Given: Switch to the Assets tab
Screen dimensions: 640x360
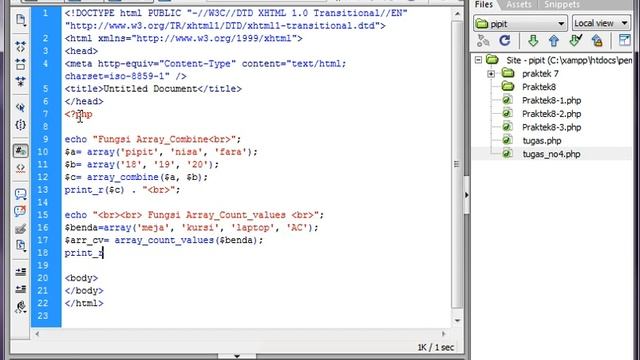Looking at the screenshot, I should tap(519, 4).
